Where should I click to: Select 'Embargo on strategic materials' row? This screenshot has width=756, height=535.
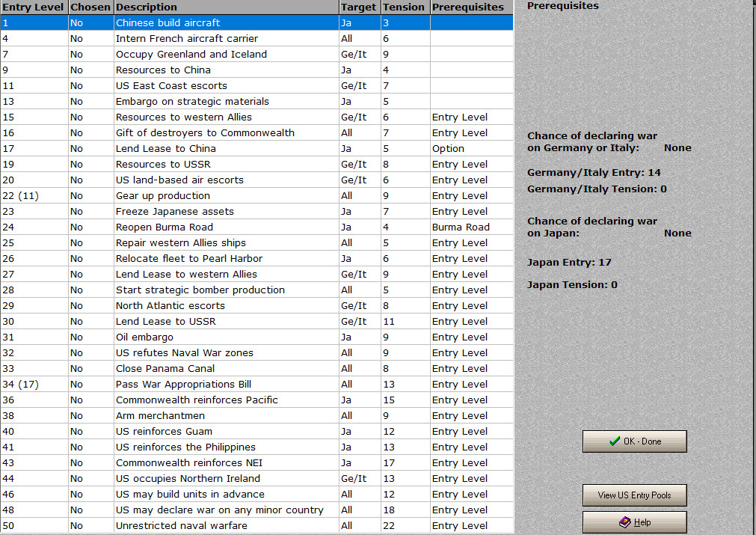[x=256, y=101]
